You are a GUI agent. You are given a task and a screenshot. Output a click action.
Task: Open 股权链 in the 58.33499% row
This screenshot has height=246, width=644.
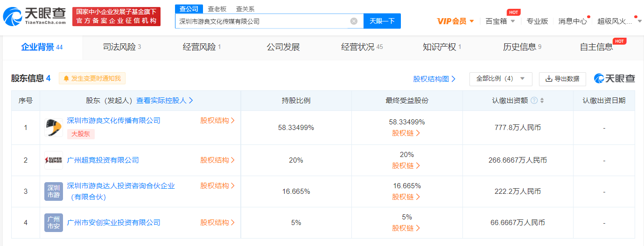[x=406, y=133]
